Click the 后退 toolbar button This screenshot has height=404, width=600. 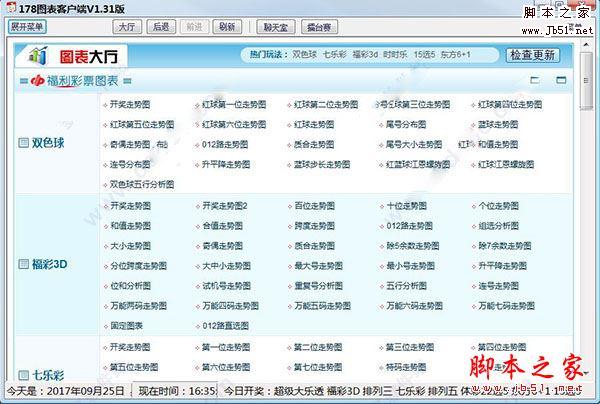point(161,27)
